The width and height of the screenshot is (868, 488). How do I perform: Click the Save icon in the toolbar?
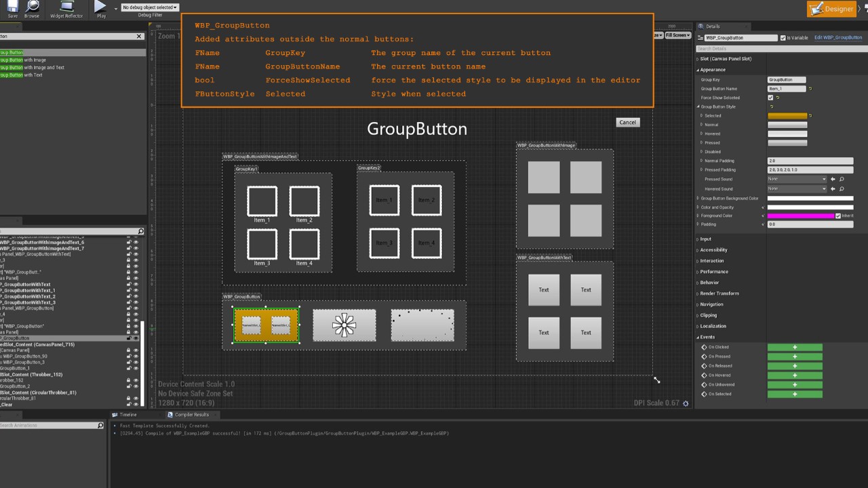click(12, 7)
